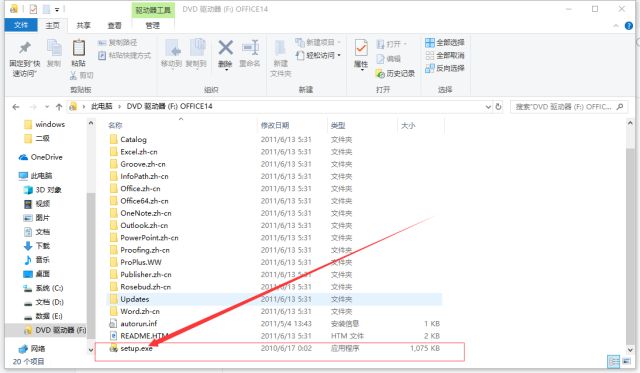Viewport: 640px width, 373px height.
Task: Click the Rename icon
Action: click(x=250, y=48)
